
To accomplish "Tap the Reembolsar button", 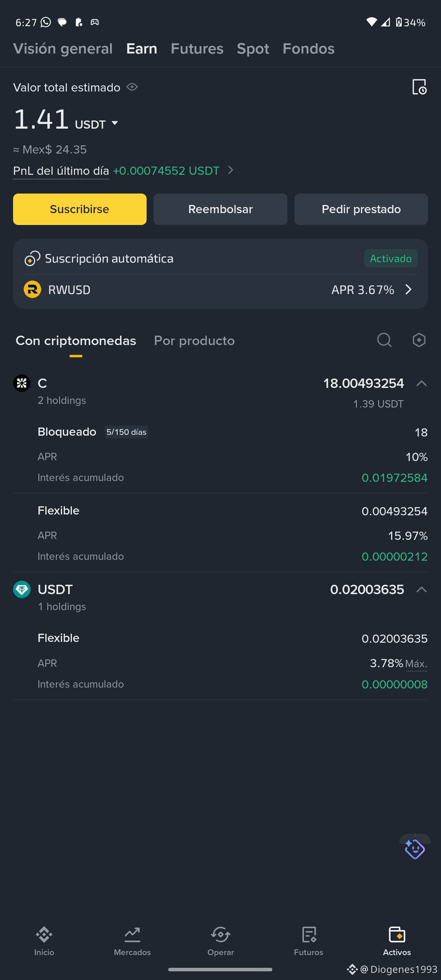I will [x=220, y=209].
